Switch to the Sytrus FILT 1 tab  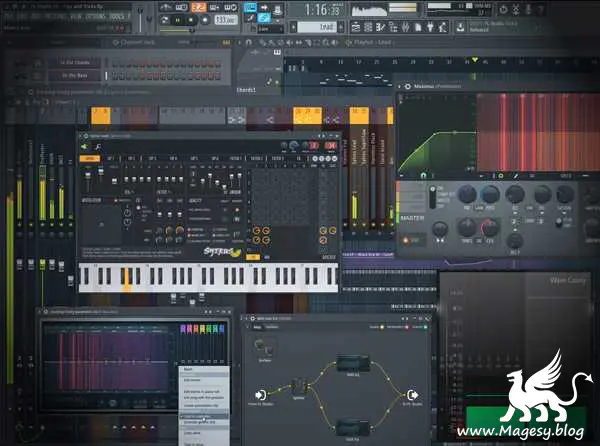(x=236, y=158)
